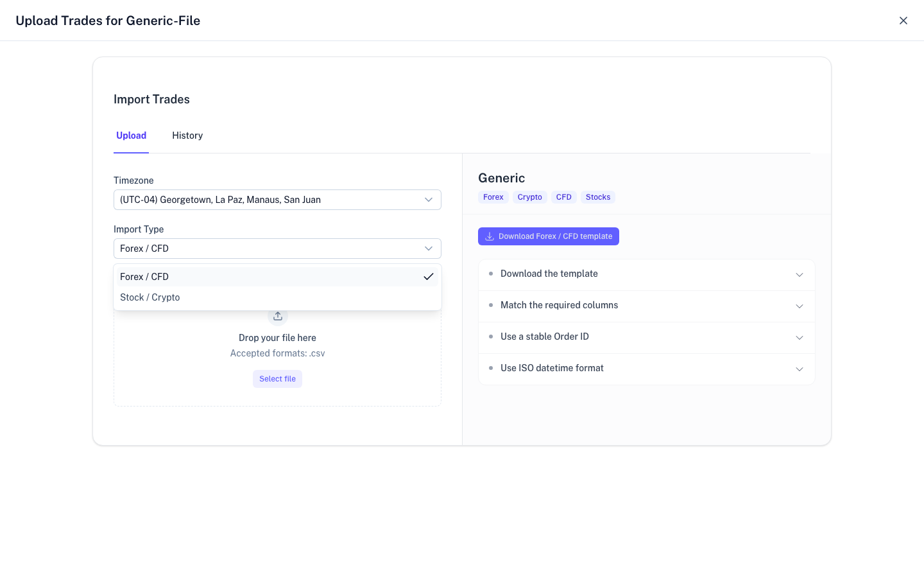The width and height of the screenshot is (924, 578).
Task: Select the Stocks tag under Generic
Action: click(597, 197)
